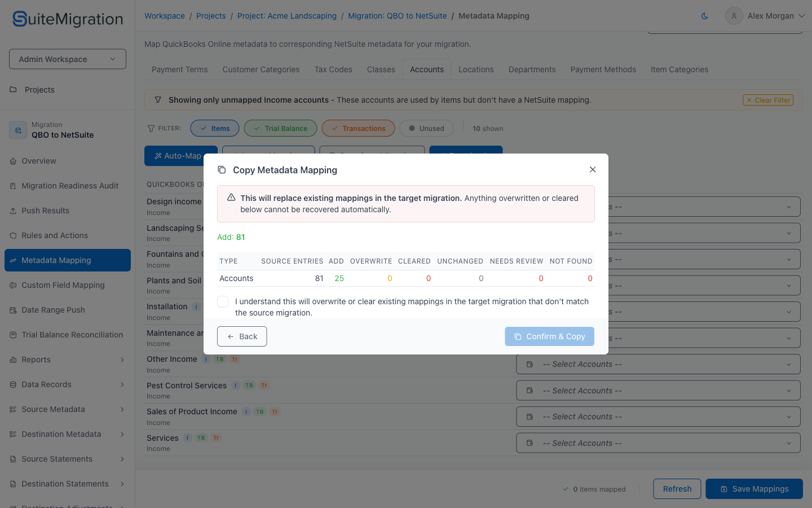Screen dimensions: 812x508
Task: Open Select Accounts dropdown for Other Income
Action: [x=658, y=365]
